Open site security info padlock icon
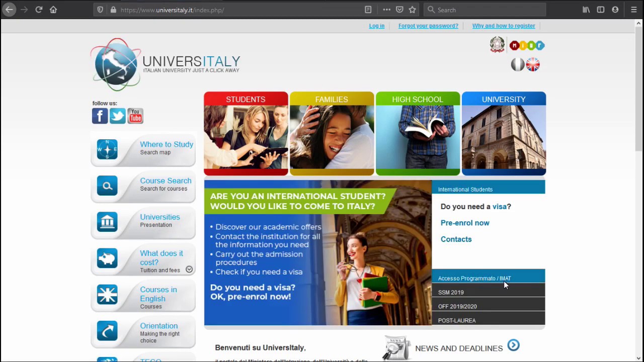The height and width of the screenshot is (362, 644). point(113,10)
